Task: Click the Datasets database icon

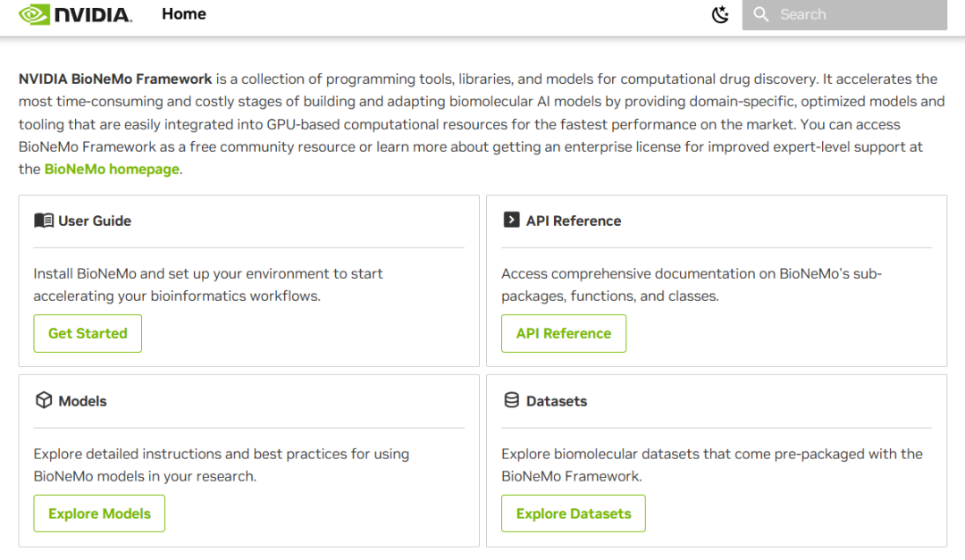Action: [x=511, y=400]
